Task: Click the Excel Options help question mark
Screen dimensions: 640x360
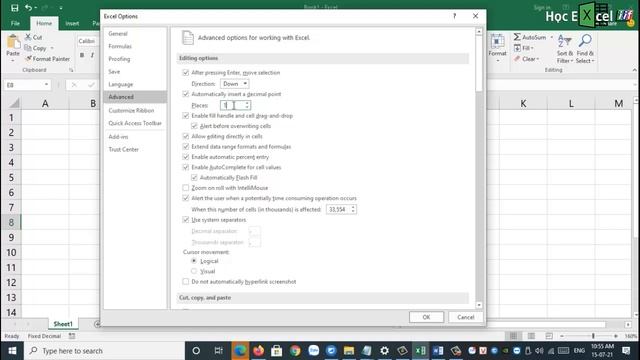Action: (x=454, y=16)
